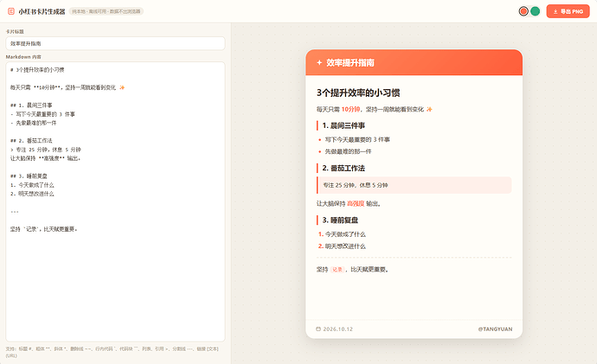Click the 卡片标题 field label
The width and height of the screenshot is (597, 364).
click(15, 32)
